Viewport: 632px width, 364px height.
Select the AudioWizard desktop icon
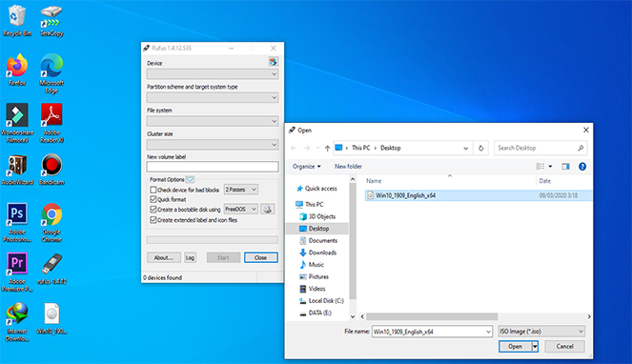point(17,170)
